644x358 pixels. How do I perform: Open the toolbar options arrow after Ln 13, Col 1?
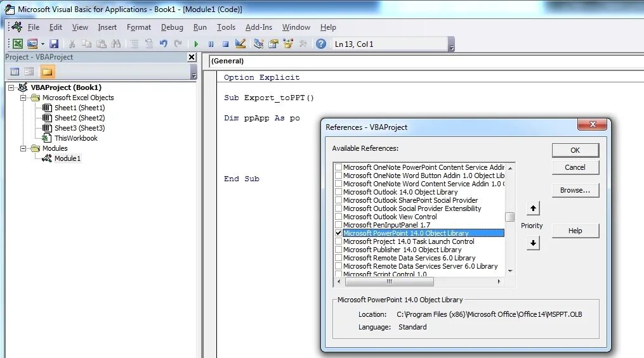pyautogui.click(x=451, y=44)
